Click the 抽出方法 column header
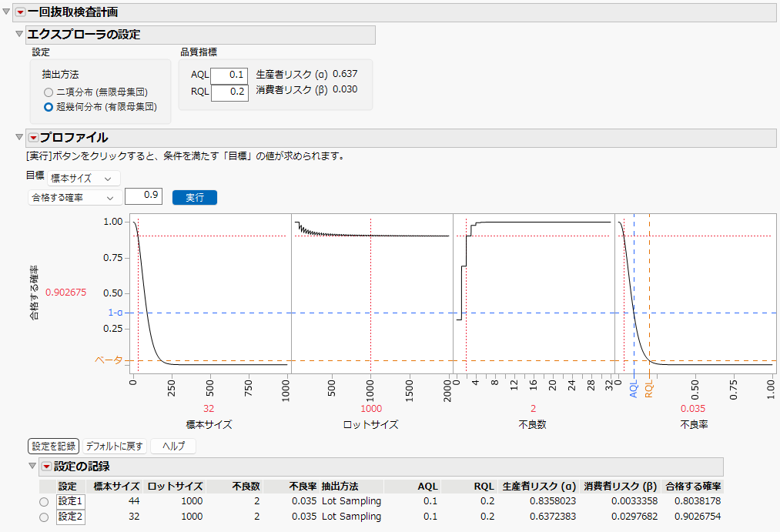This screenshot has width=780, height=532. (340, 487)
